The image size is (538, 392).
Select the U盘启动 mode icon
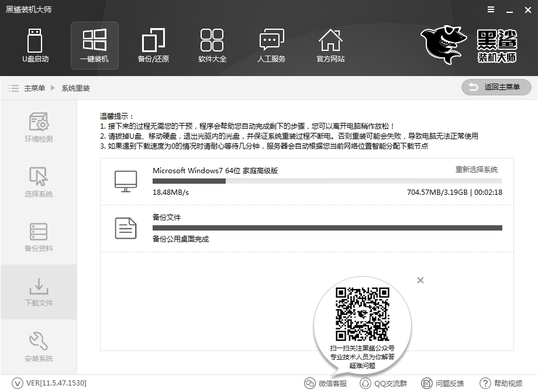tap(35, 46)
